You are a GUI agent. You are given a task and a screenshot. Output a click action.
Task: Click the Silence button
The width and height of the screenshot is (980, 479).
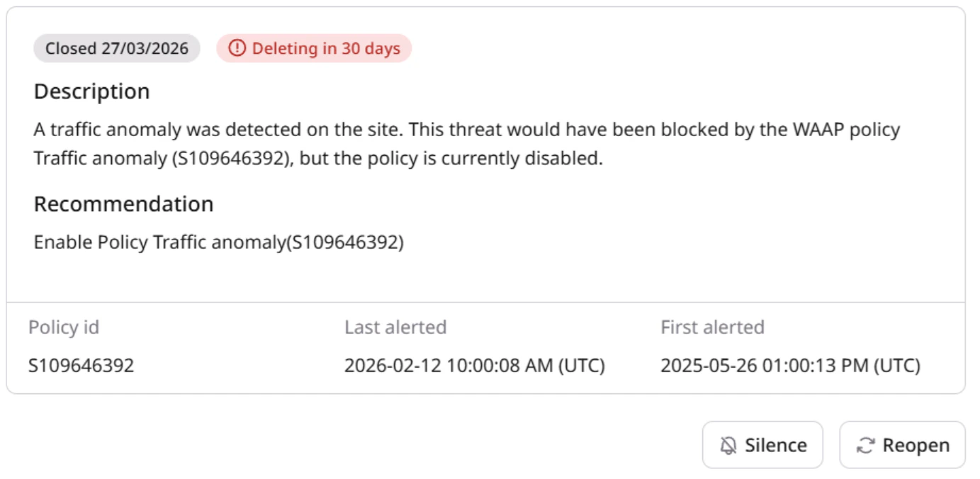[762, 445]
